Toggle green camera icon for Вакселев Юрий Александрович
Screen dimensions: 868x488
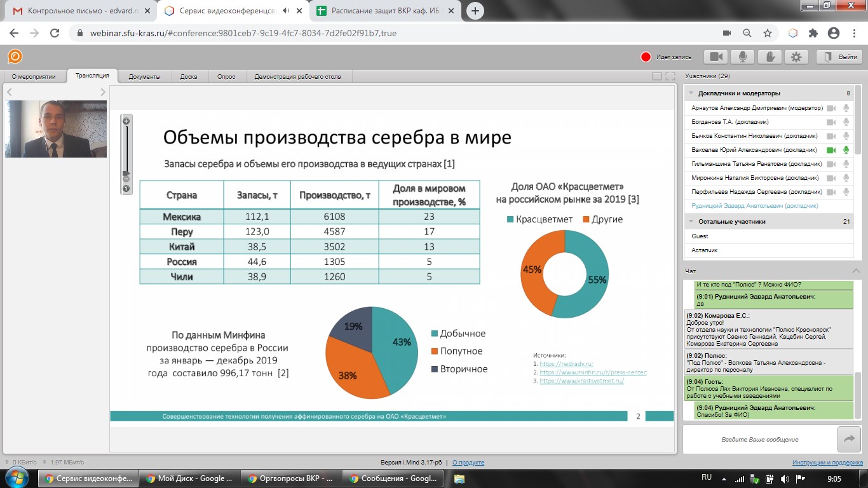click(831, 150)
